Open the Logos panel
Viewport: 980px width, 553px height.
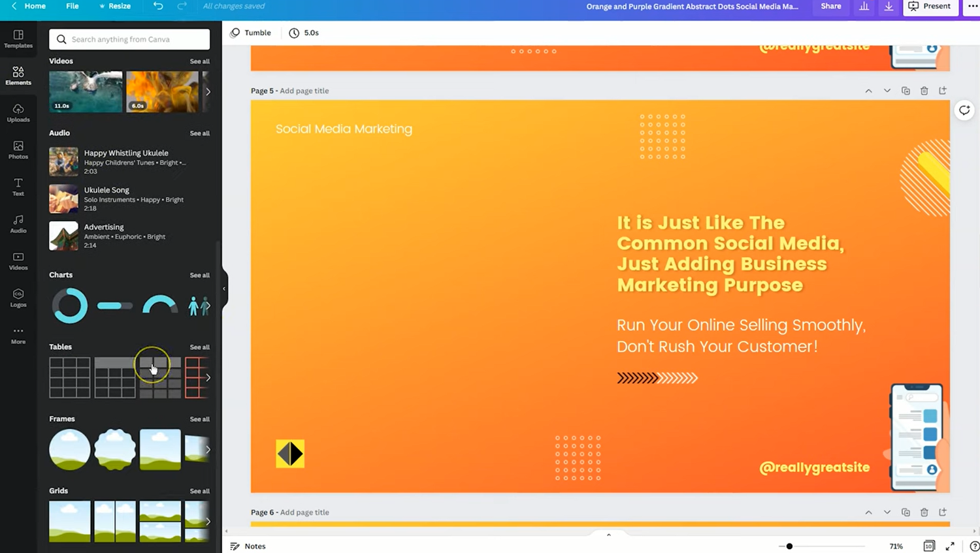(x=18, y=298)
